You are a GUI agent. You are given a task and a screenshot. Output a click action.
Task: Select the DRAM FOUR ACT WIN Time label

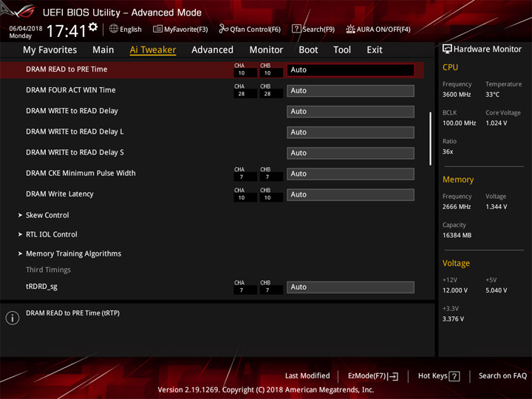[71, 90]
